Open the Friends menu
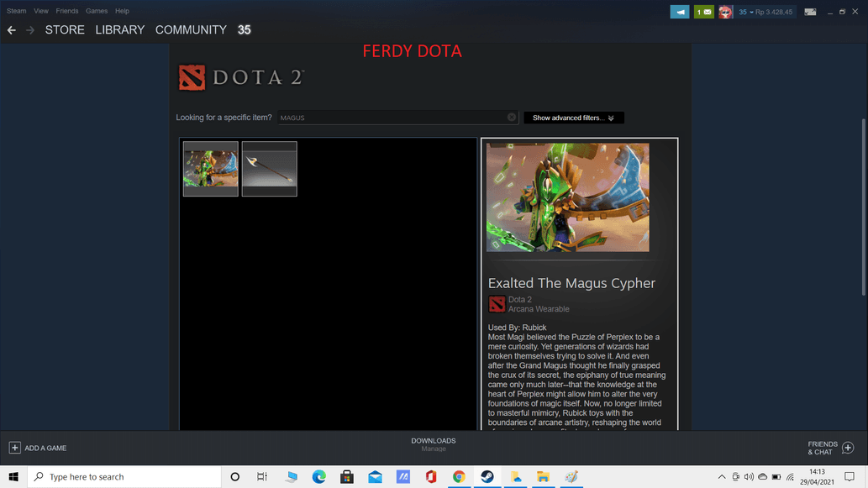This screenshot has height=488, width=868. tap(67, 11)
